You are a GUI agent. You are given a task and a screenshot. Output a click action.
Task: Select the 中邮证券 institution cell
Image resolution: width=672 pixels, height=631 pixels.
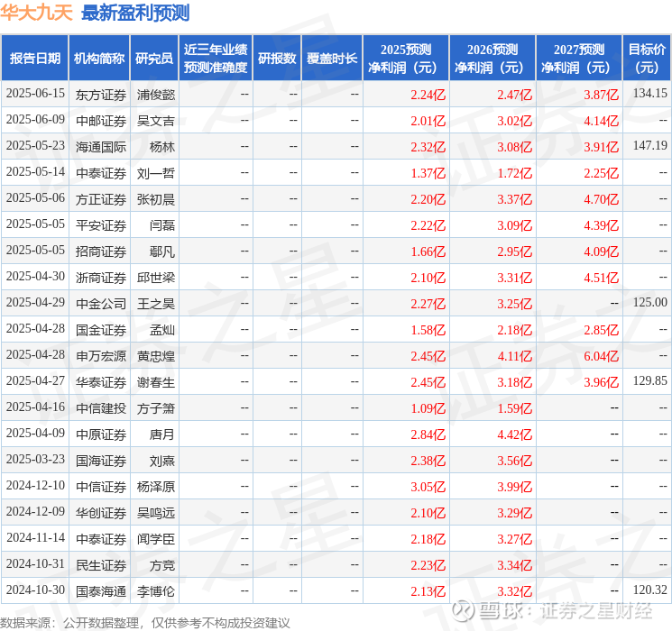(x=101, y=121)
